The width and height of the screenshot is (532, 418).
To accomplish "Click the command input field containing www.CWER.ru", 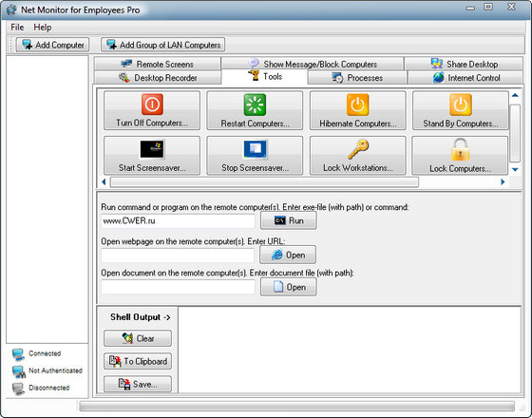I will click(178, 220).
